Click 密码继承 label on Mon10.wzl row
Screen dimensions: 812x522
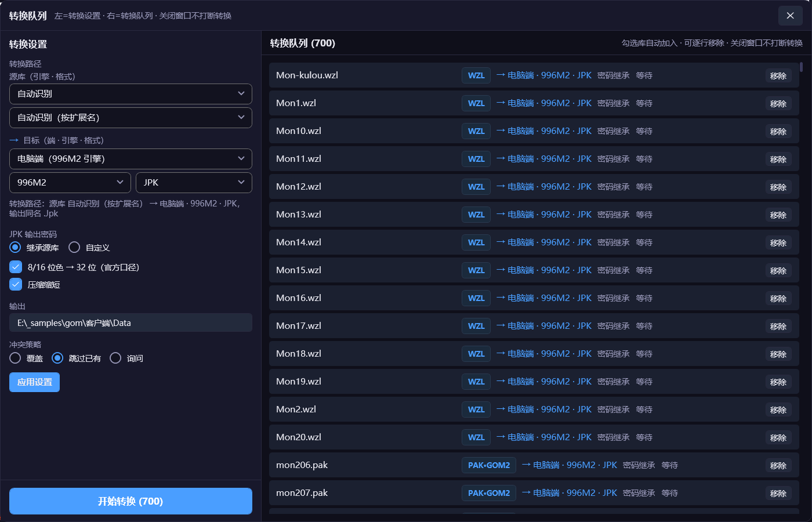pyautogui.click(x=613, y=131)
